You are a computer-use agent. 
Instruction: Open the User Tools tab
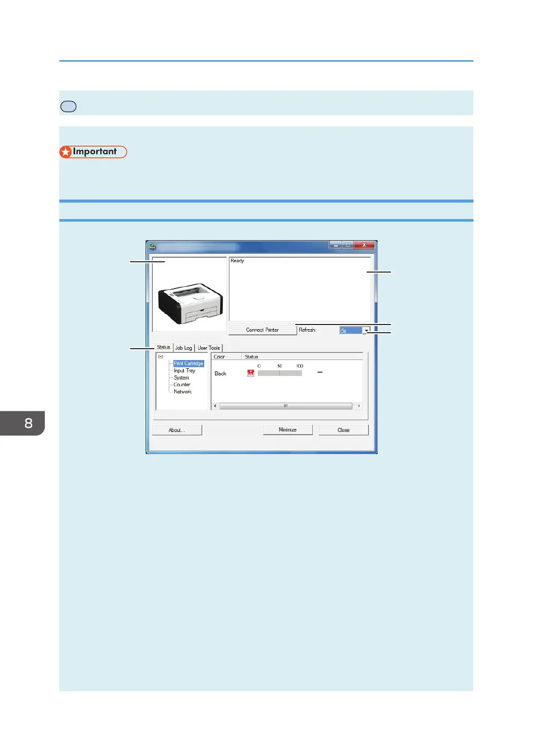[209, 348]
